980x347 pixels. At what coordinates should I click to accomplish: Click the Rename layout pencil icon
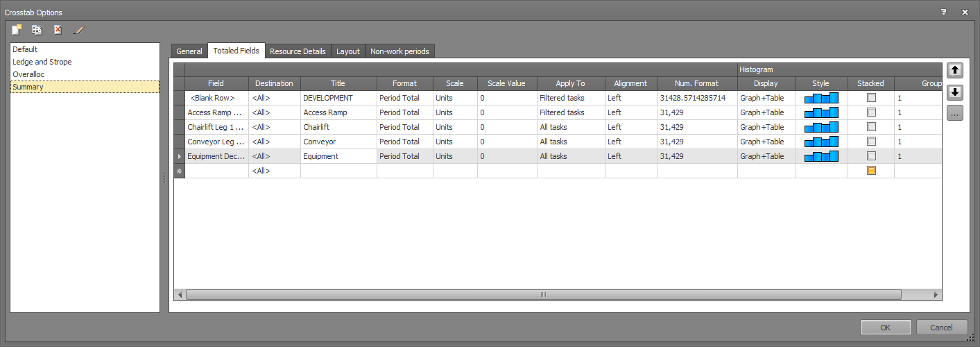click(x=79, y=30)
